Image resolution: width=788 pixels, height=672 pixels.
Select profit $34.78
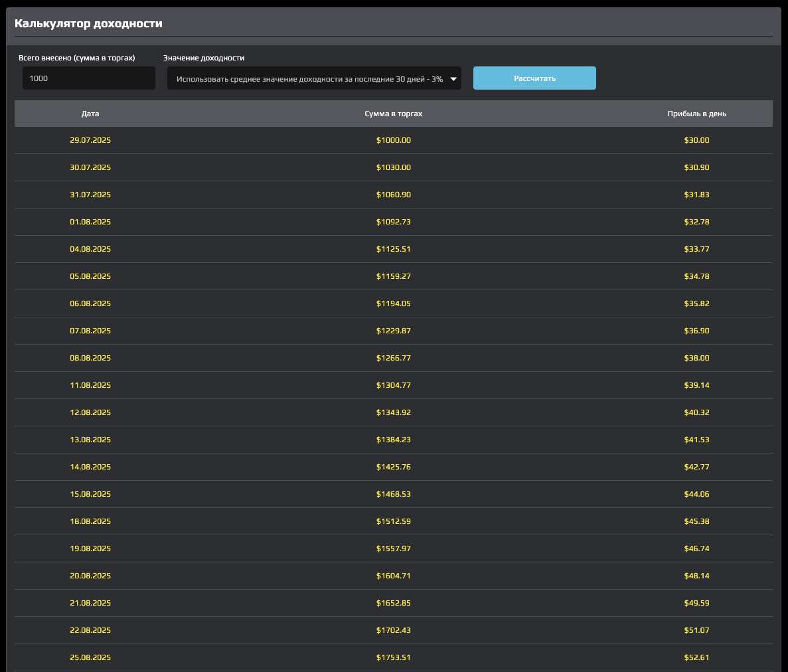pyautogui.click(x=696, y=276)
